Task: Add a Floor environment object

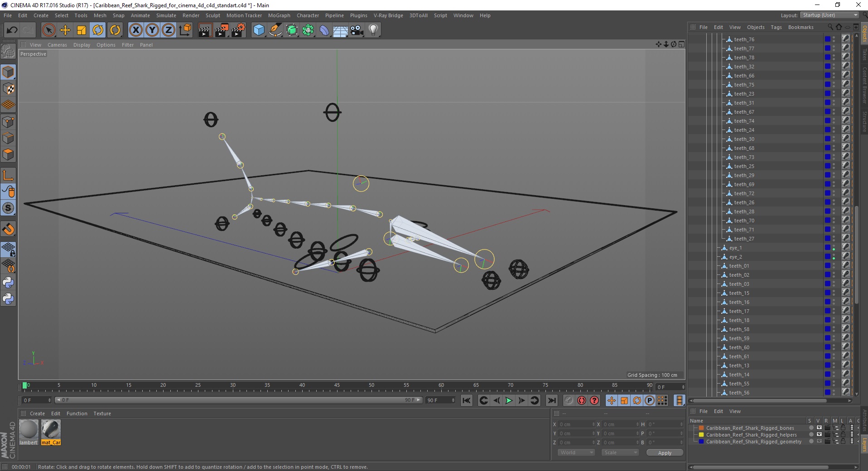Action: point(341,30)
